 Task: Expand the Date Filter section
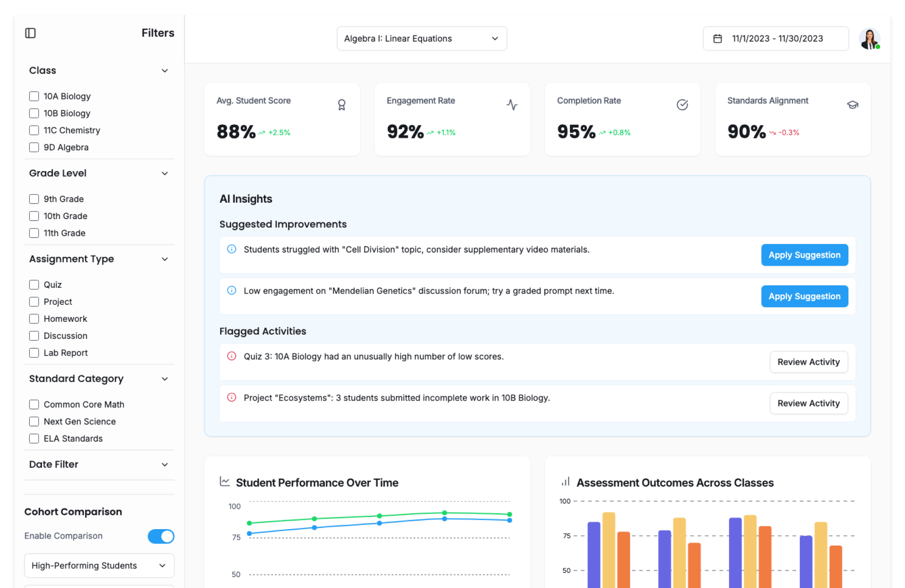(x=165, y=465)
